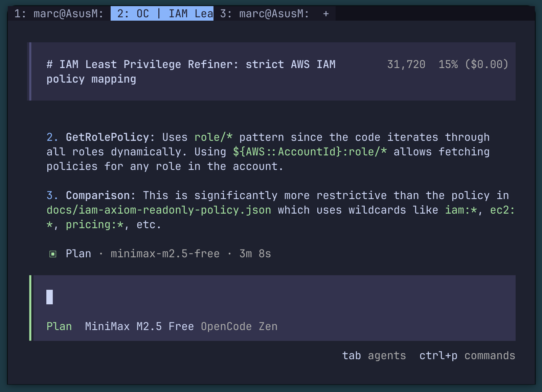Open the MiniMax M2.5 Free model selector
The height and width of the screenshot is (392, 542).
139,326
